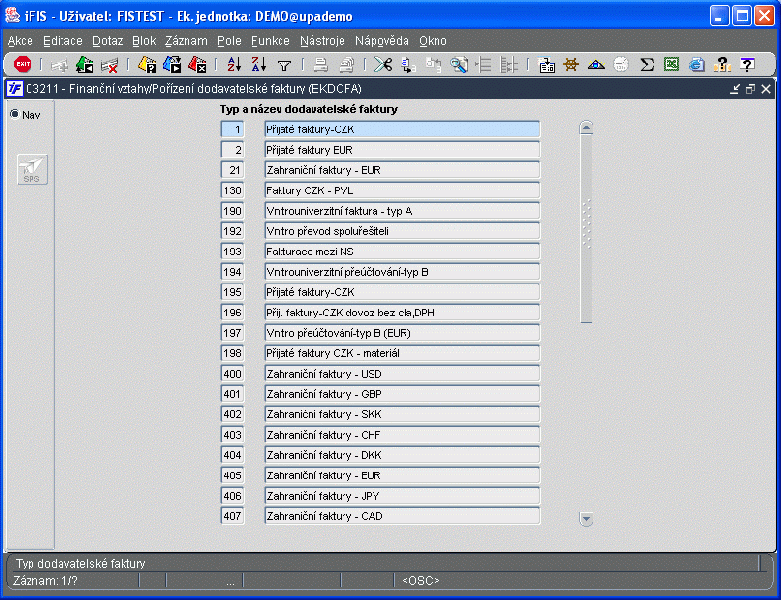Select the Faktury CZK - PYL row
781x600 pixels.
click(402, 191)
